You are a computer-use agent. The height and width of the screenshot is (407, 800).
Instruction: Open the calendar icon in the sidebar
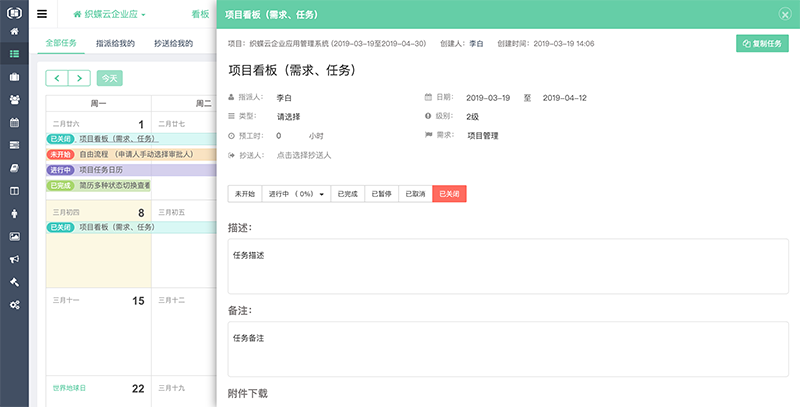coord(14,122)
